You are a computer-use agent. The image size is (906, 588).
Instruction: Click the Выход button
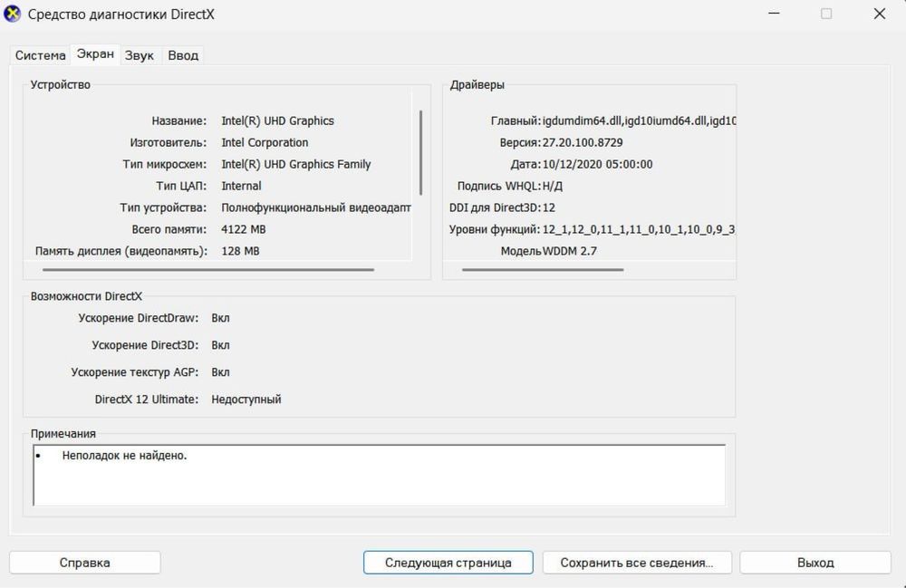click(815, 563)
